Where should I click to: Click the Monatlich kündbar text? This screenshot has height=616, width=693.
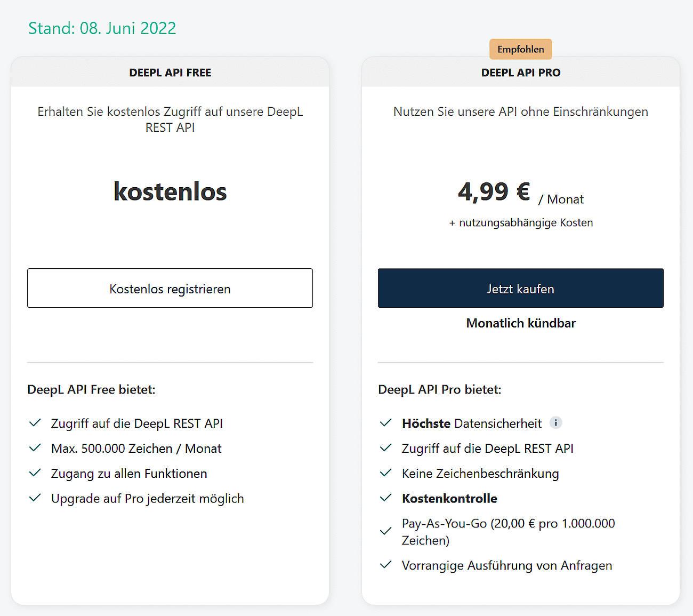tap(521, 323)
